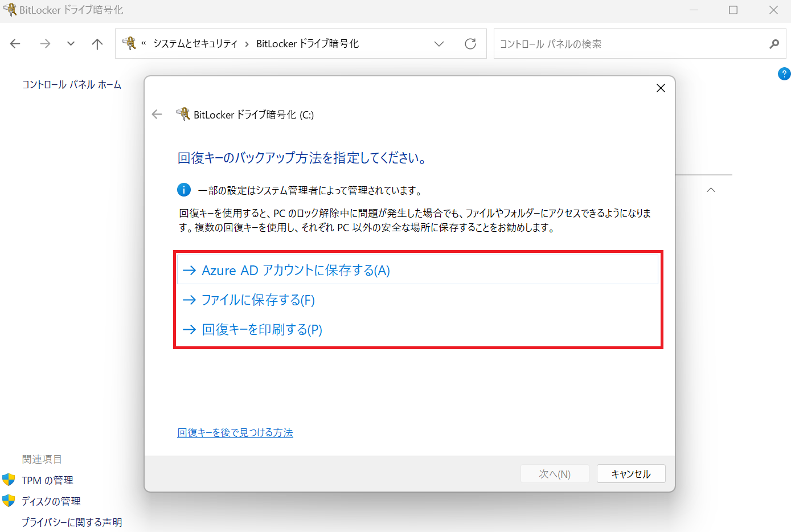Collapse the drive section chevron behind the dialog
This screenshot has width=791, height=532.
tap(711, 190)
